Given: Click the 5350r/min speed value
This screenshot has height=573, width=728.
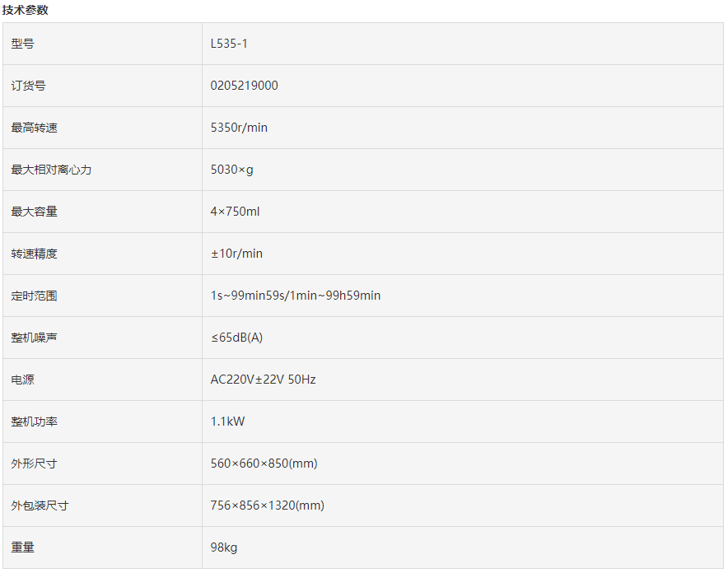Looking at the screenshot, I should (239, 128).
